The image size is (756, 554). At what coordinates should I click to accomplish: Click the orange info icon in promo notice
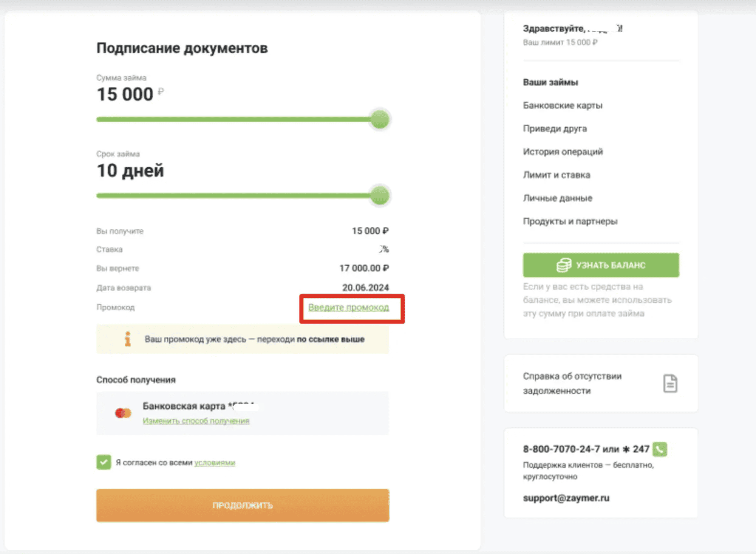128,339
